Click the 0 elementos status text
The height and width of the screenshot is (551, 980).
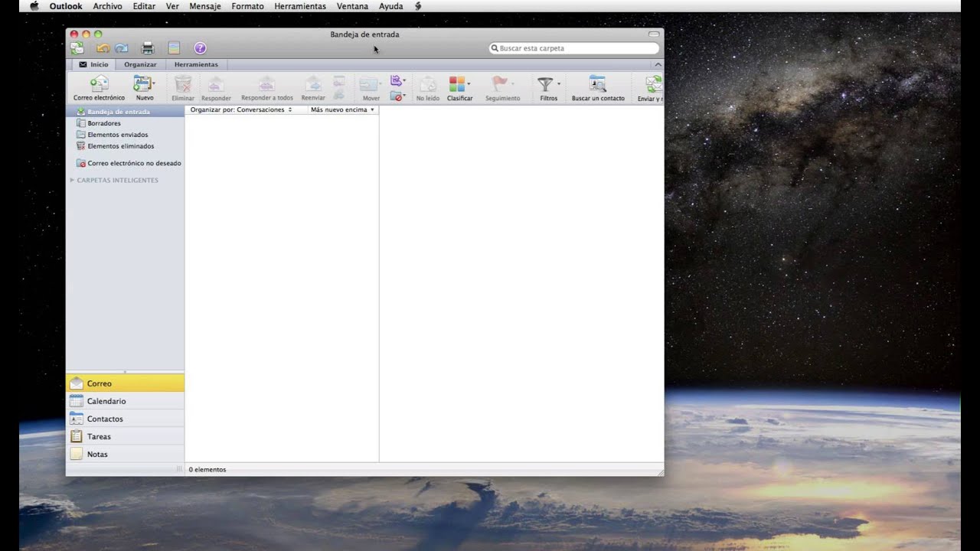207,470
